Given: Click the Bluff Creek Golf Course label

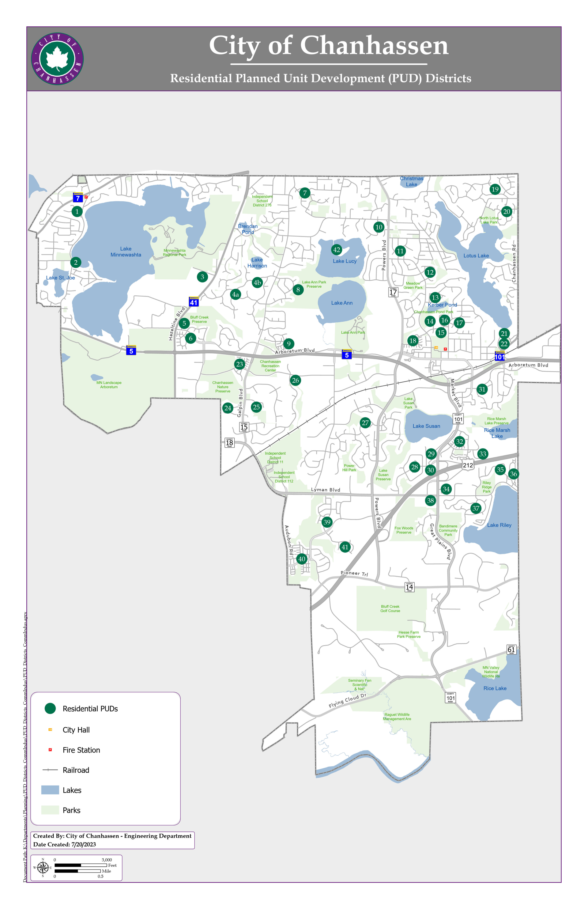Looking at the screenshot, I should click(x=390, y=608).
